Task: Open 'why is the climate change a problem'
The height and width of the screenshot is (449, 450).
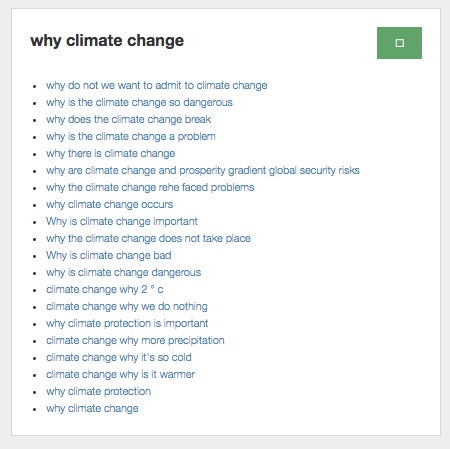Action: pos(131,136)
